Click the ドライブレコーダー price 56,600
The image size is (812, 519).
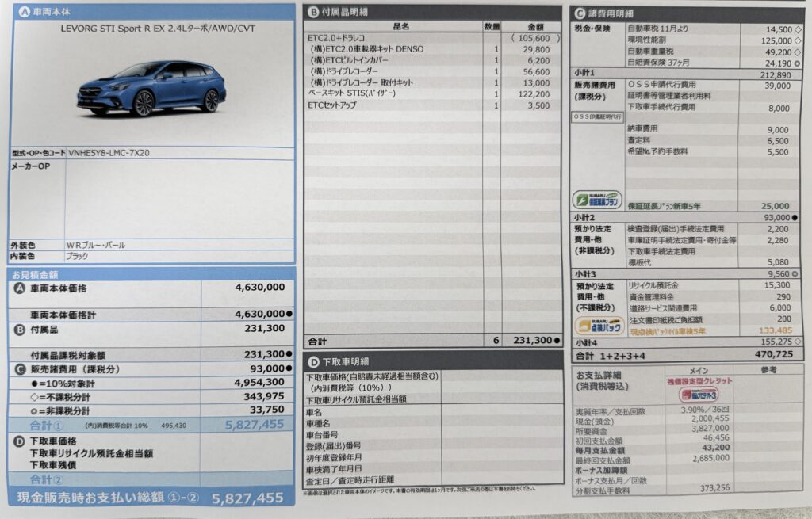[537, 72]
